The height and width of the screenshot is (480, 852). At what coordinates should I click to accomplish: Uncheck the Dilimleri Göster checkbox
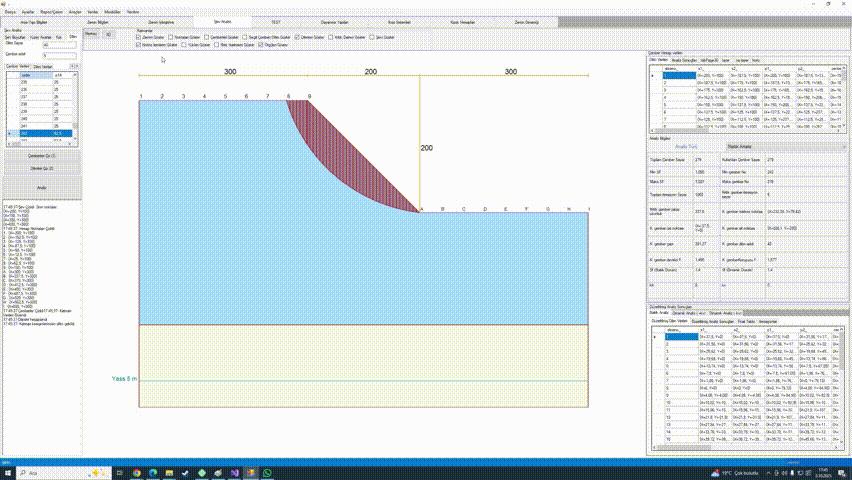click(297, 37)
